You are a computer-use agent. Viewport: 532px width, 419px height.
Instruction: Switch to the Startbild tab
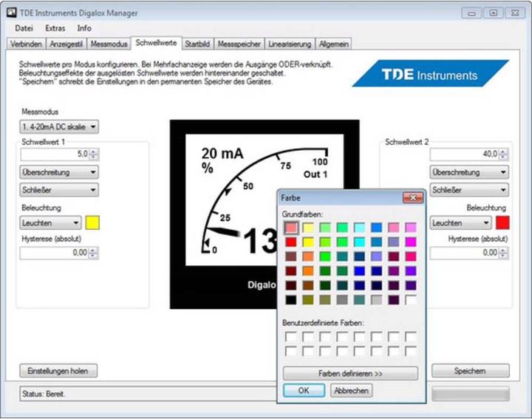197,44
